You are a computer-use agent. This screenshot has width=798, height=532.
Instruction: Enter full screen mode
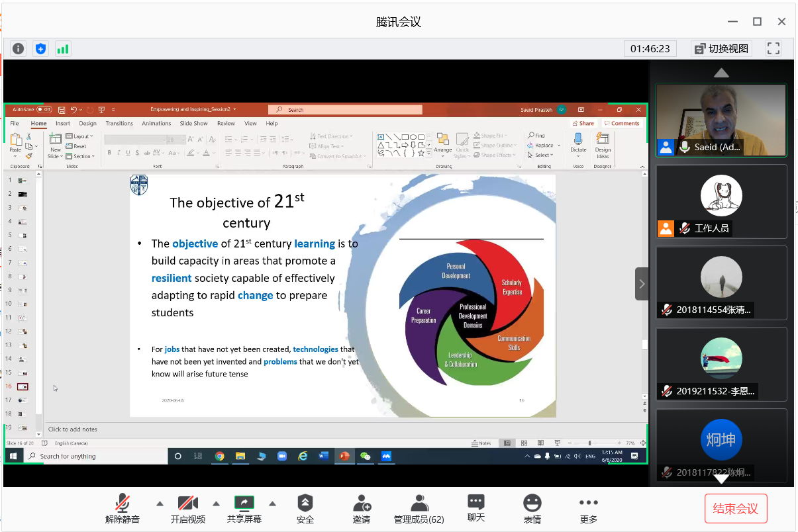[x=773, y=48]
